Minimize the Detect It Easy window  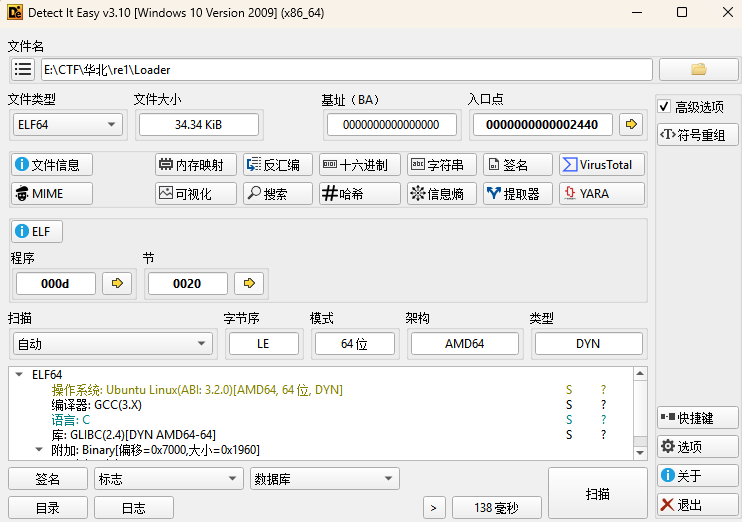(x=637, y=12)
